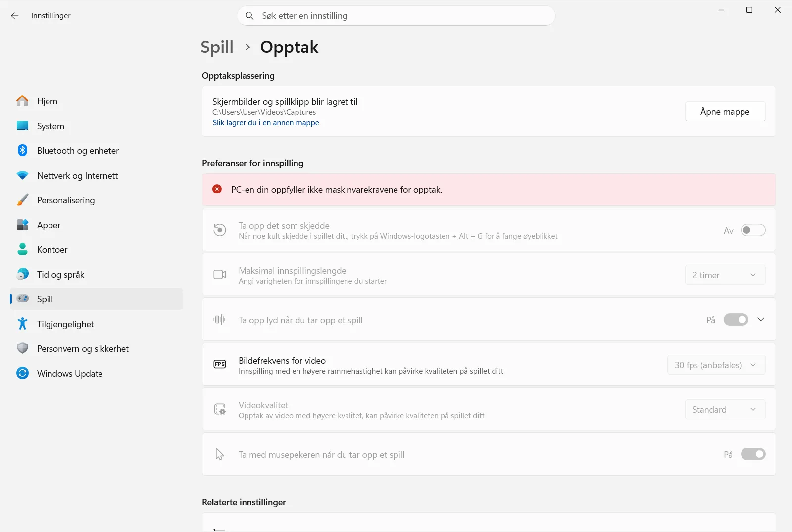Click the Spill breadcrumb link
The image size is (792, 532).
pyautogui.click(x=217, y=47)
